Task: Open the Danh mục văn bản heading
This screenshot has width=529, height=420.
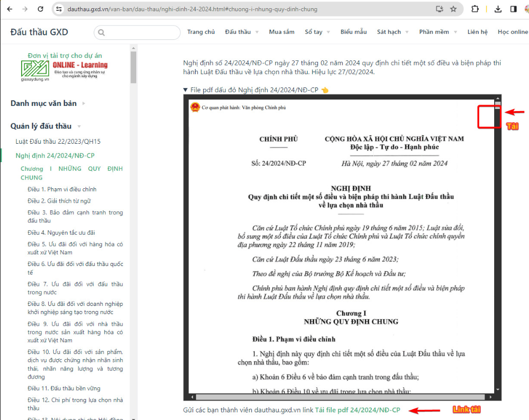Action: coord(44,103)
